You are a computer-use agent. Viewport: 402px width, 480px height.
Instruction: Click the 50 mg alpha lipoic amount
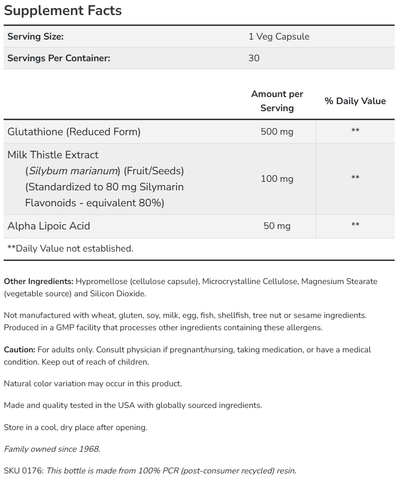pos(277,226)
